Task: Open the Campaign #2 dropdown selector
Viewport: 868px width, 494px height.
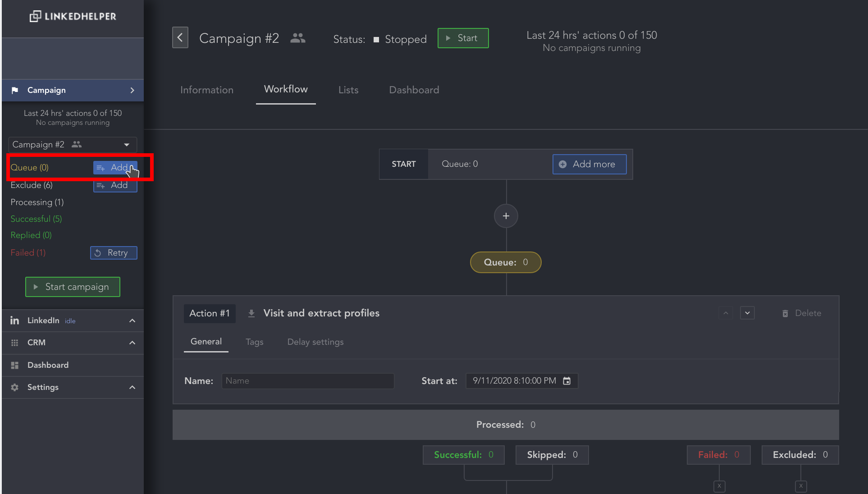Action: click(73, 145)
